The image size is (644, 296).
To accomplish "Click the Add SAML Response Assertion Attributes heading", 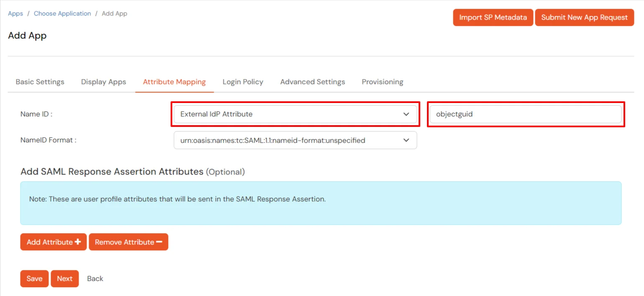I will point(133,172).
